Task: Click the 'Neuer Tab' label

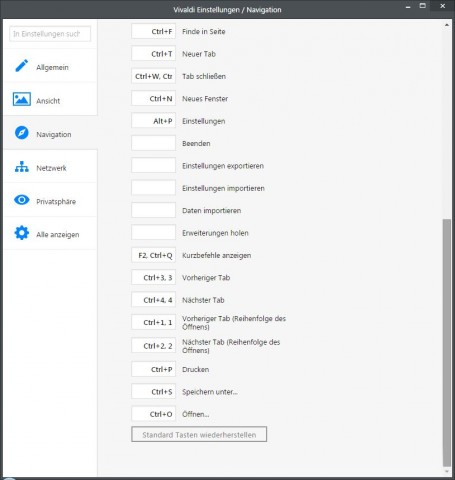Action: pos(199,54)
